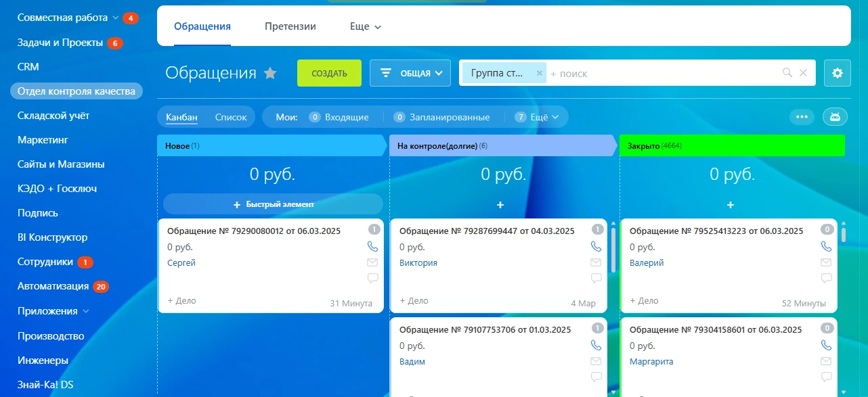868x397 pixels.
Task: Switch to the Претензии tab
Action: coord(290,27)
